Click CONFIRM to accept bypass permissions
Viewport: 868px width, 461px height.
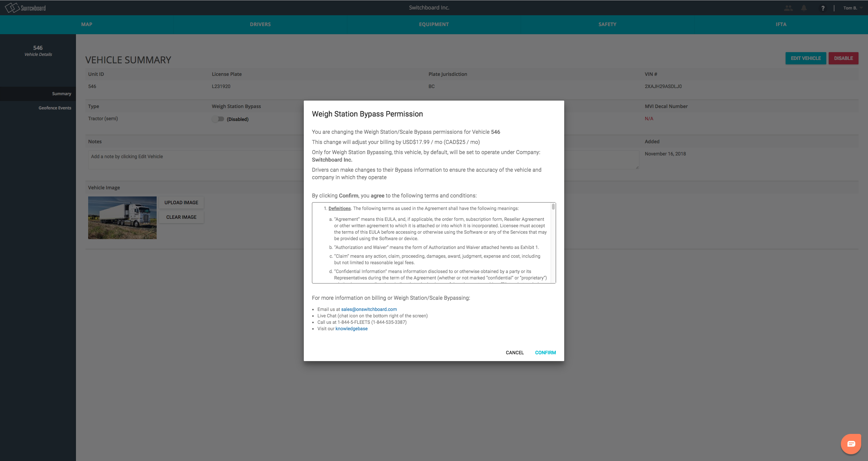(545, 352)
